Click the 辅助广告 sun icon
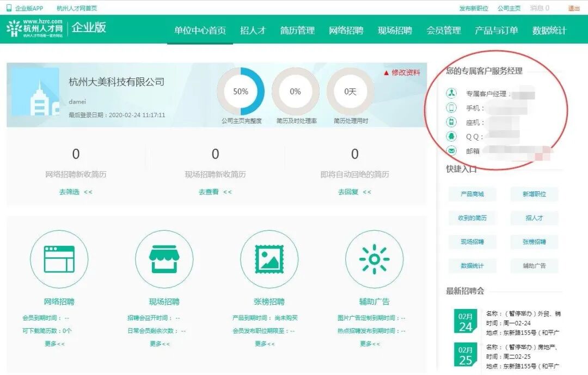The width and height of the screenshot is (588, 375). click(374, 259)
